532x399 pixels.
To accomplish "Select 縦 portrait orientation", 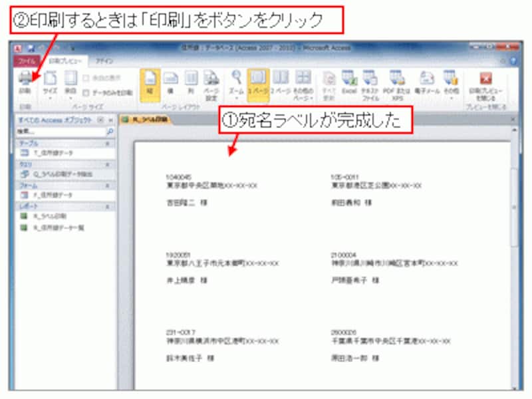I will pos(150,85).
